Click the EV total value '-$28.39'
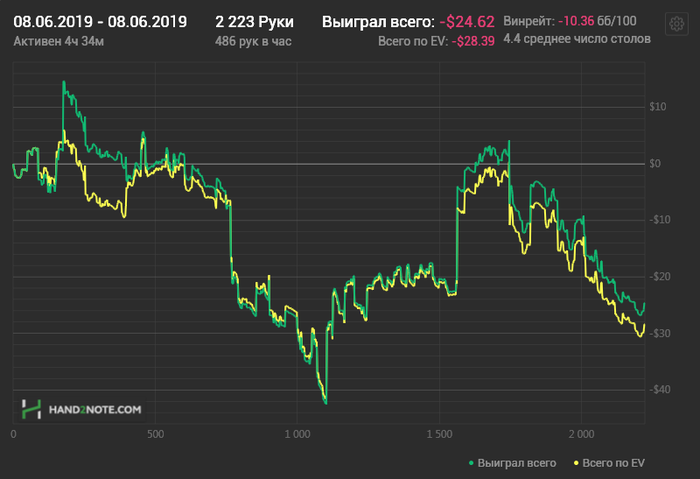The height and width of the screenshot is (479, 700). pos(473,42)
